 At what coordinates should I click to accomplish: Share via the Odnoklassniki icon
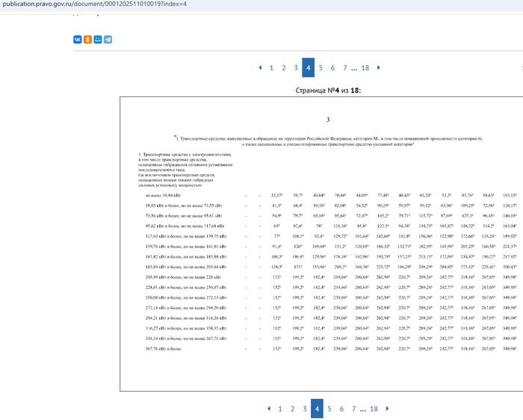point(87,40)
